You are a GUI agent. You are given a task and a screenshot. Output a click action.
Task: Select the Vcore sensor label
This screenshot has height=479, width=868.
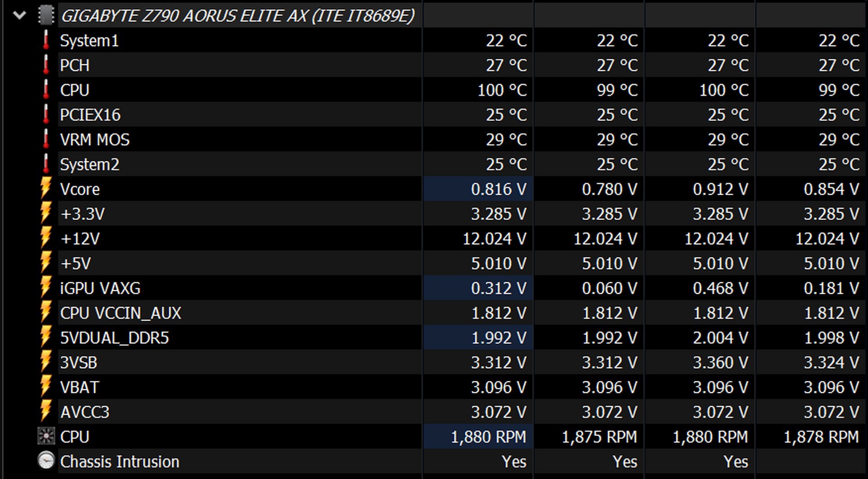pyautogui.click(x=80, y=189)
